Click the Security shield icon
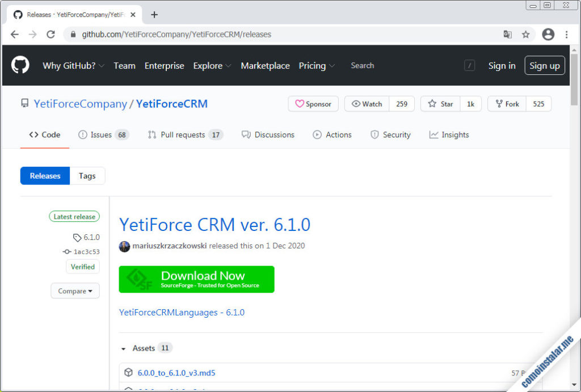 coord(374,134)
